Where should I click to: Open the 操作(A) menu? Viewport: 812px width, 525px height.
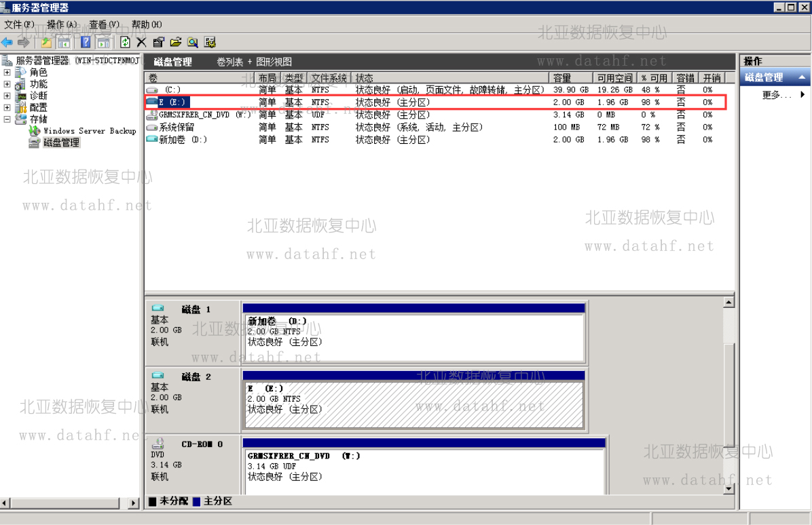[62, 24]
